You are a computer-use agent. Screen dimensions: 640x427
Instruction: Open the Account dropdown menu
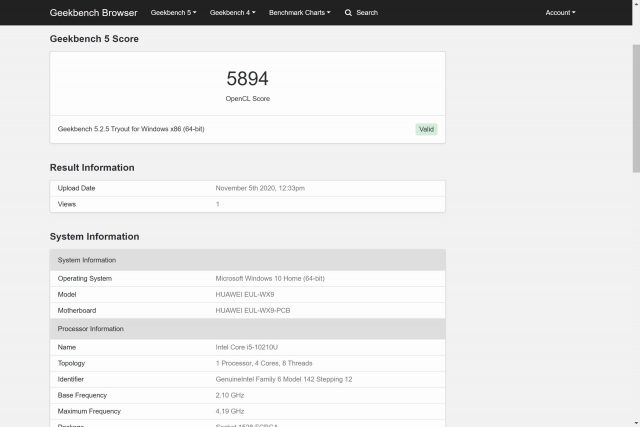[560, 13]
